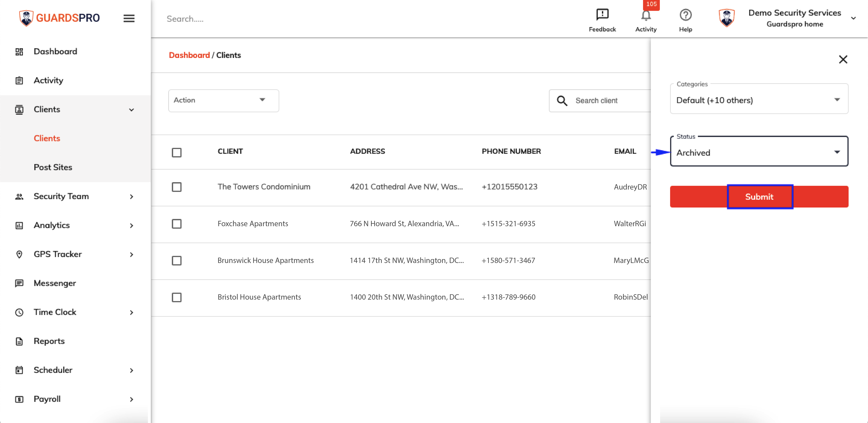Expand Payroll submenu chevron
The width and height of the screenshot is (868, 423).
pos(131,399)
